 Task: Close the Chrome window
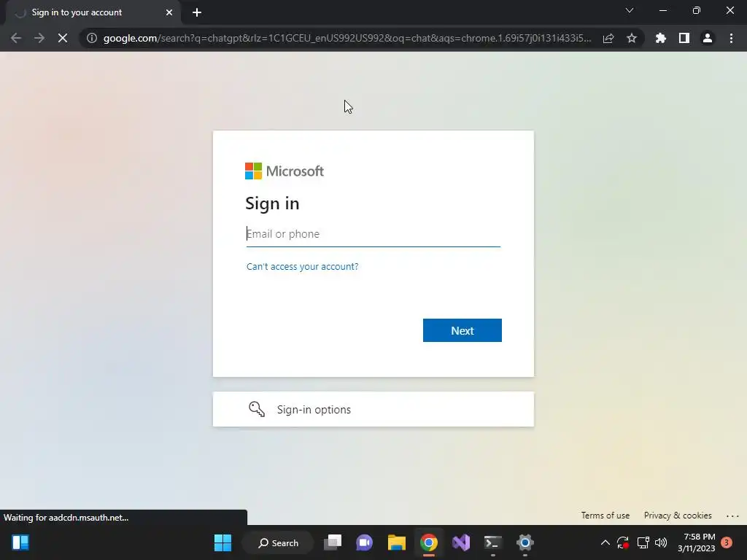(x=729, y=10)
